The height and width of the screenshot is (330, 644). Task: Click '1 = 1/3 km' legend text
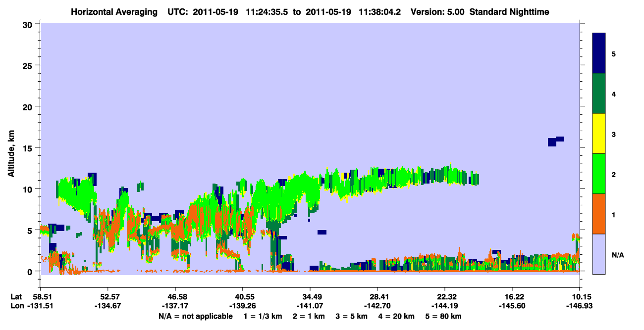tap(263, 316)
